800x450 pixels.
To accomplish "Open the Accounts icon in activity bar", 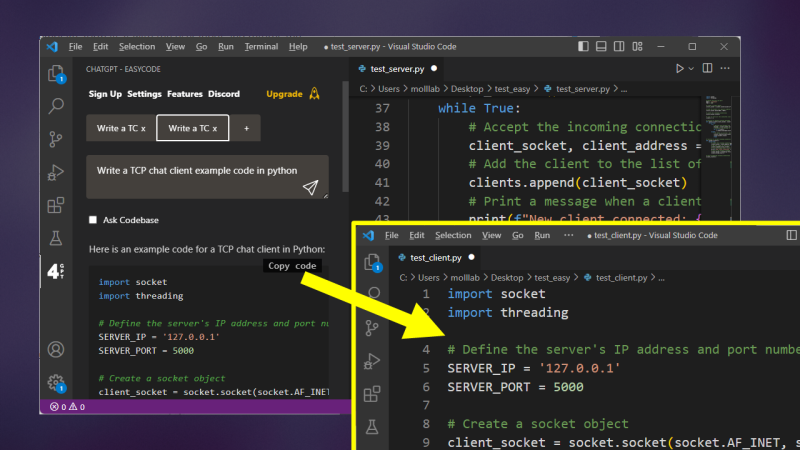I will (57, 349).
